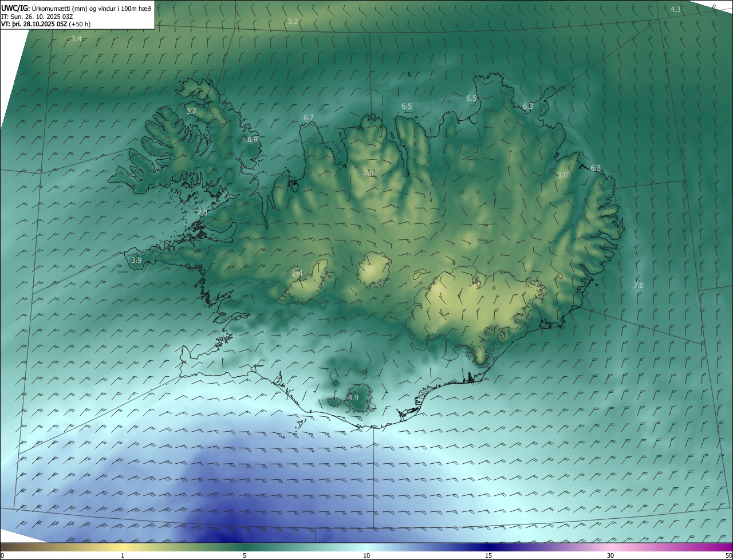
Task: Select the 3.9 value on the western peninsula
Action: (x=136, y=260)
